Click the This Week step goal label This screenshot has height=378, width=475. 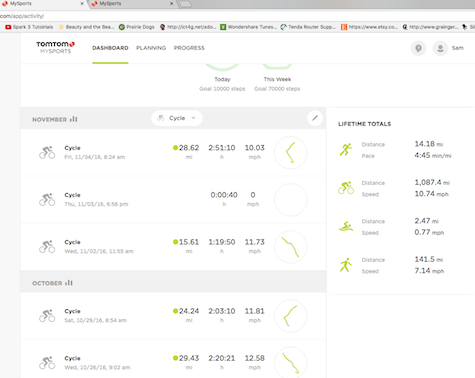tap(277, 79)
